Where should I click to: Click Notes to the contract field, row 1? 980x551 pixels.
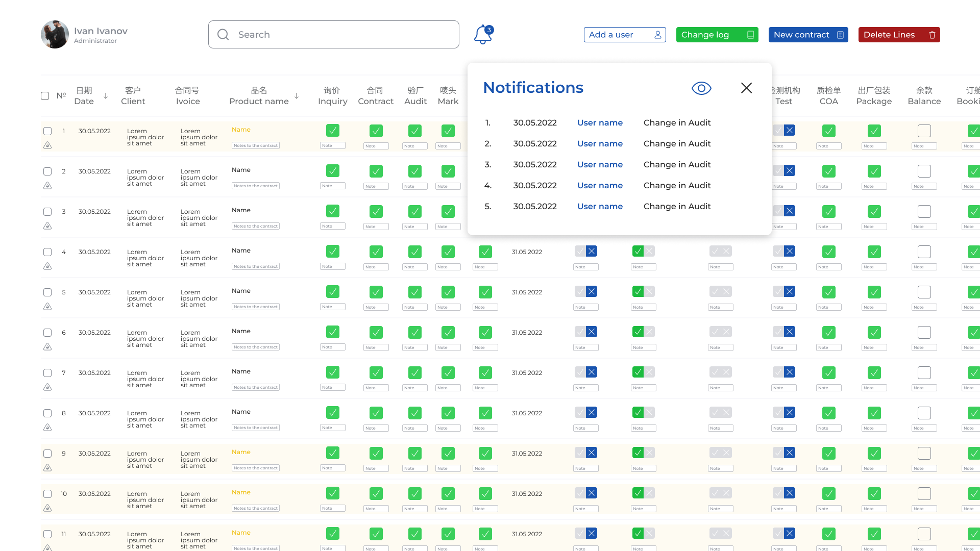point(256,145)
